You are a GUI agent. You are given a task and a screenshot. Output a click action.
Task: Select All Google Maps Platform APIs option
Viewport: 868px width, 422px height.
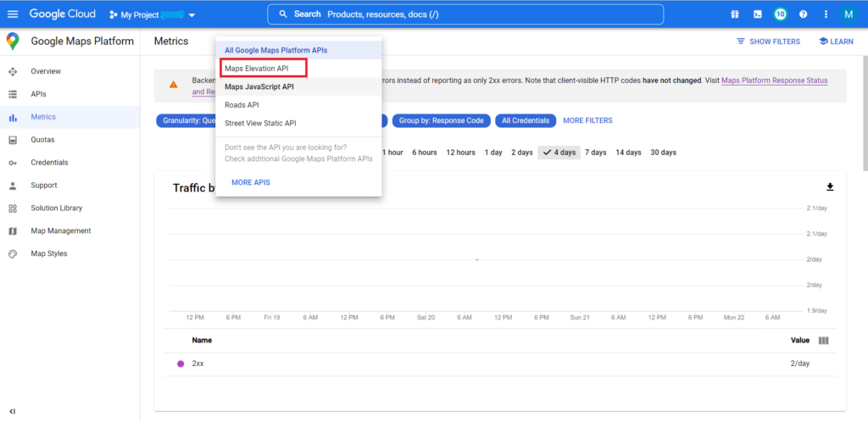tap(298, 50)
